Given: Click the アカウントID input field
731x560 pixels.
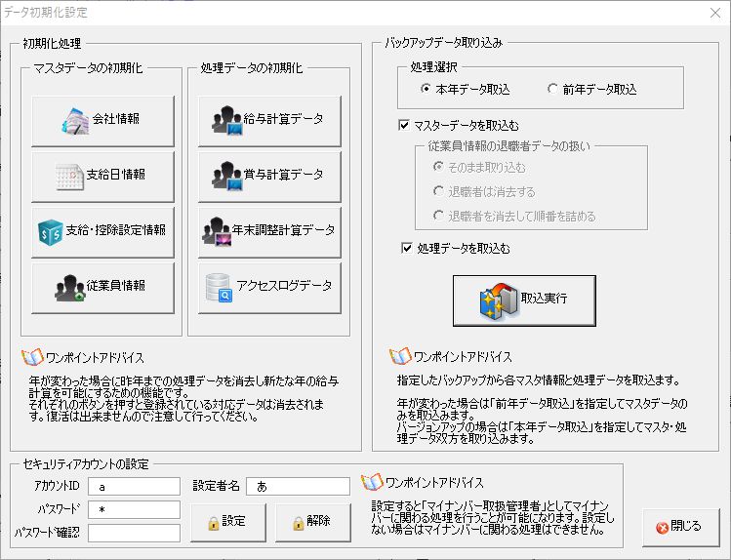Looking at the screenshot, I should pos(134,486).
